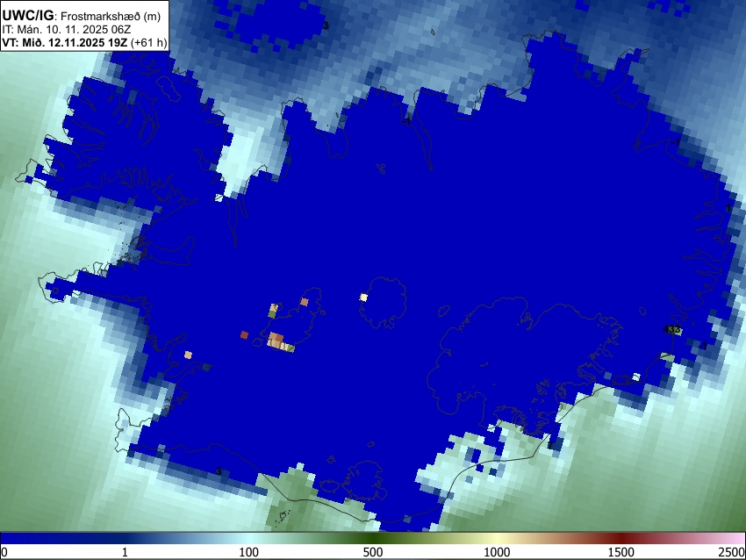
Task: Click the '432' value label on the east coast
Action: (x=671, y=329)
